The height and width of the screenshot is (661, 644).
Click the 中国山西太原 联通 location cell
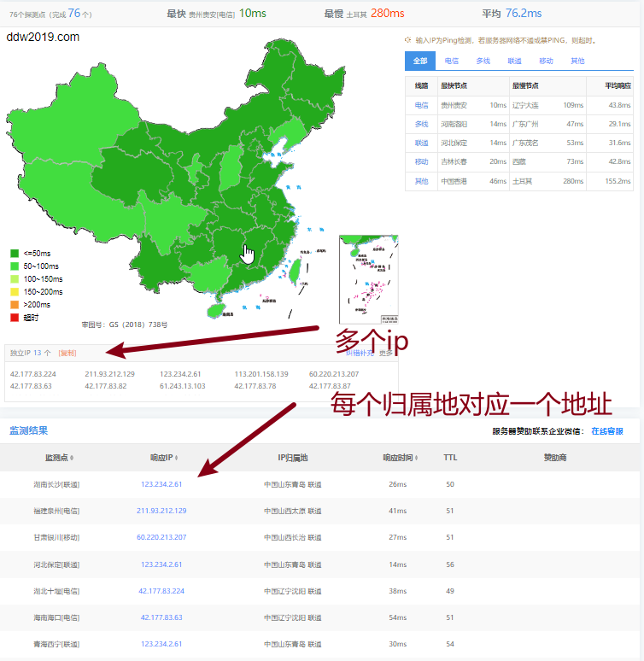293,512
